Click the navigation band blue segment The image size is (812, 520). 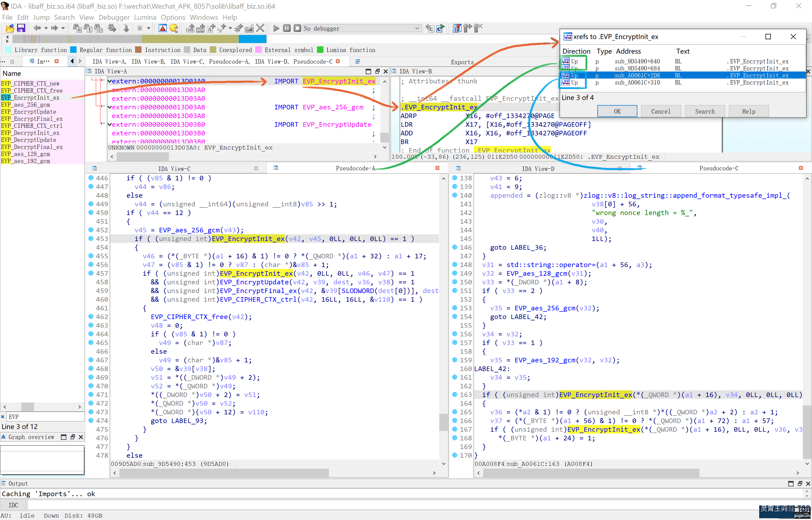click(252, 39)
